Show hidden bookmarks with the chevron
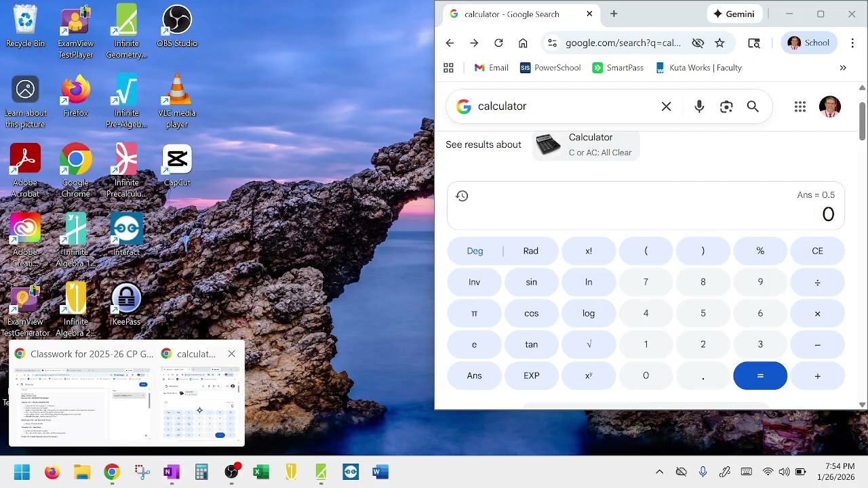This screenshot has width=868, height=488. 843,68
